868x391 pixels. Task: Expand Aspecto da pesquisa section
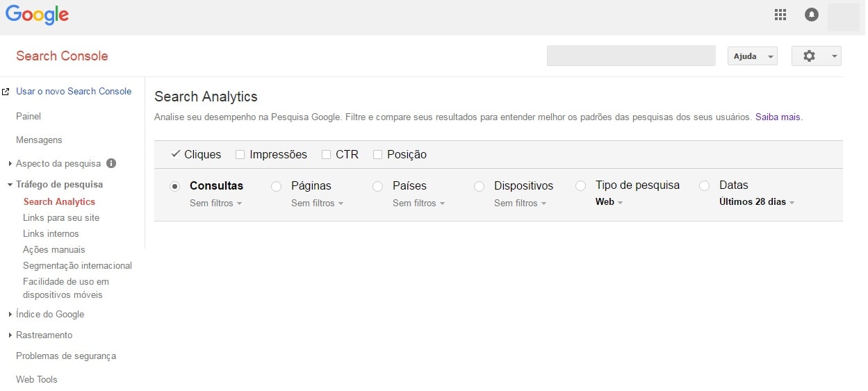click(x=10, y=164)
